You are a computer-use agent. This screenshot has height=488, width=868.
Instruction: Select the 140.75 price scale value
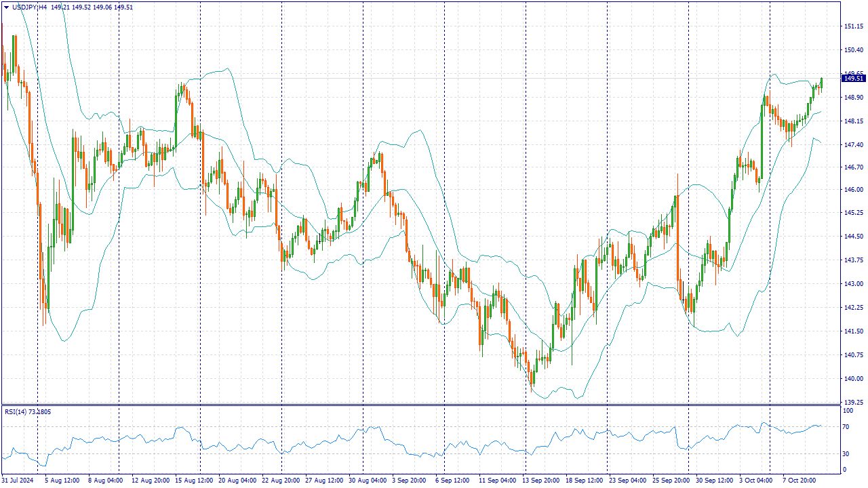click(853, 355)
